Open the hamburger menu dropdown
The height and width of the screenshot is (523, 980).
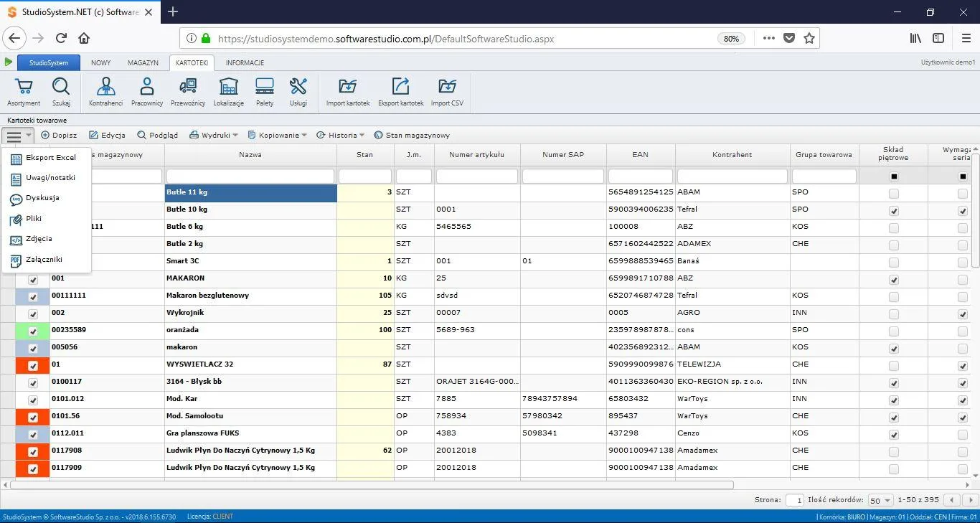click(18, 135)
